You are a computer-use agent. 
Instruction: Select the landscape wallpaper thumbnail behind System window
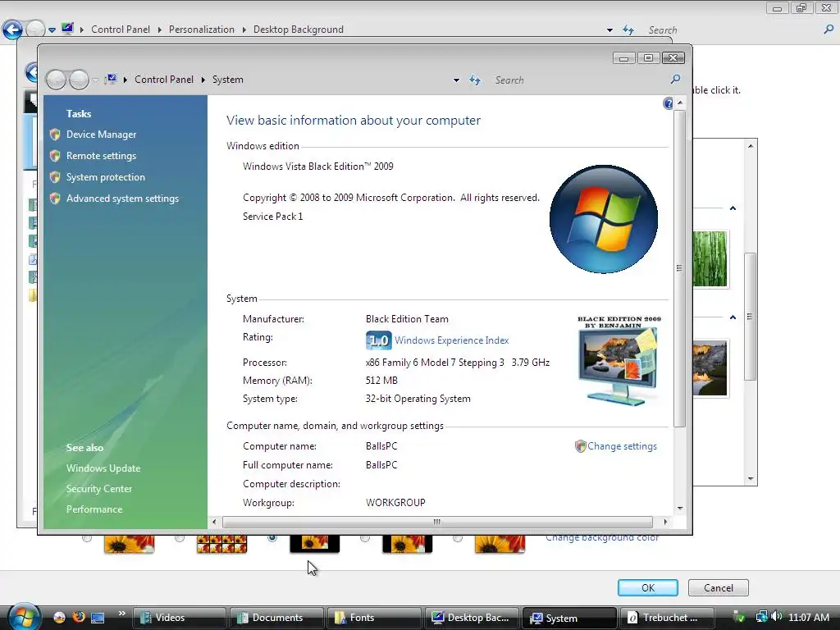tap(710, 369)
